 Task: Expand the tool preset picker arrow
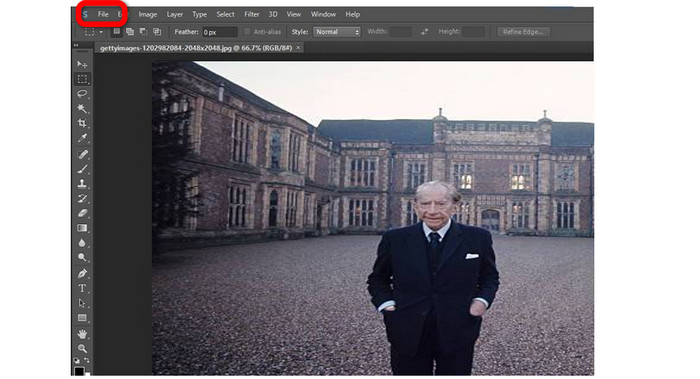point(101,32)
